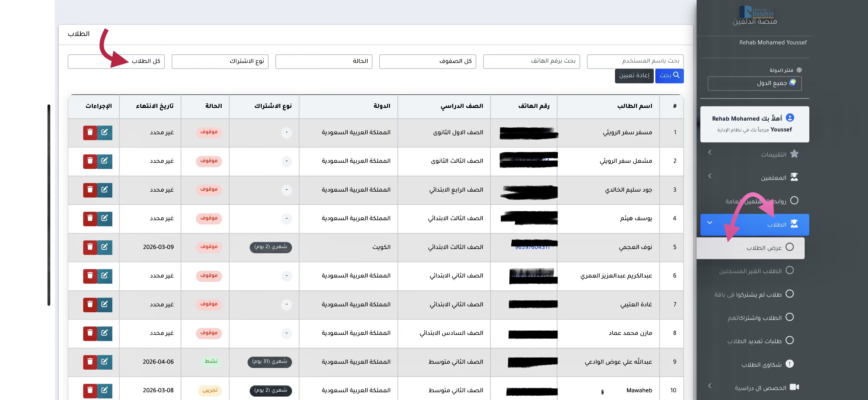Image resolution: width=868 pixels, height=400 pixels.
Task: Click the video camera icon for الحصص الدراسية
Action: [794, 387]
